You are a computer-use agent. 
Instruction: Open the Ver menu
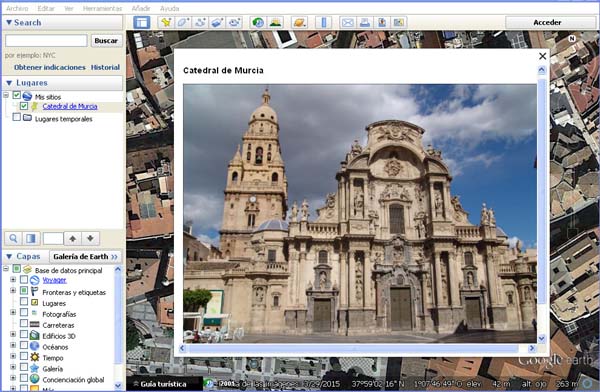pyautogui.click(x=69, y=8)
